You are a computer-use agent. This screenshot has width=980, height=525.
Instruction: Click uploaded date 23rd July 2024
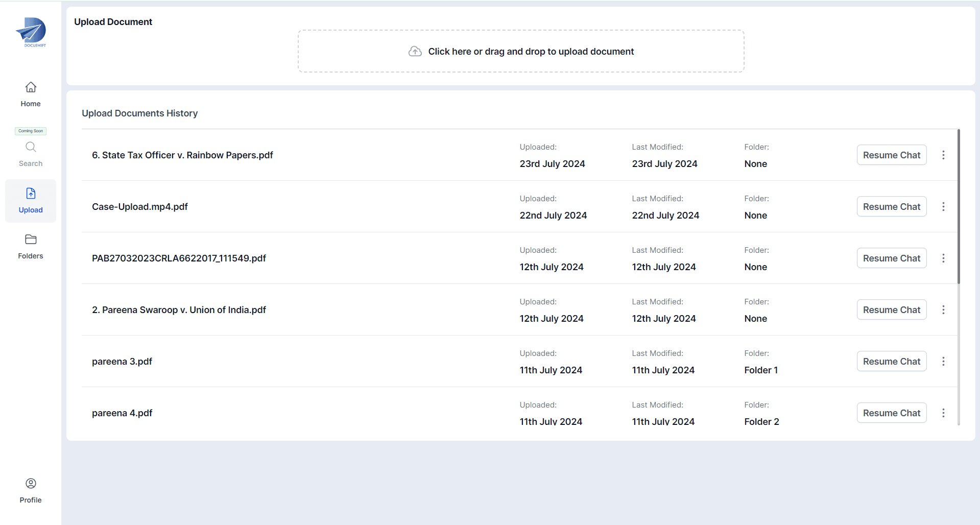[x=552, y=163]
